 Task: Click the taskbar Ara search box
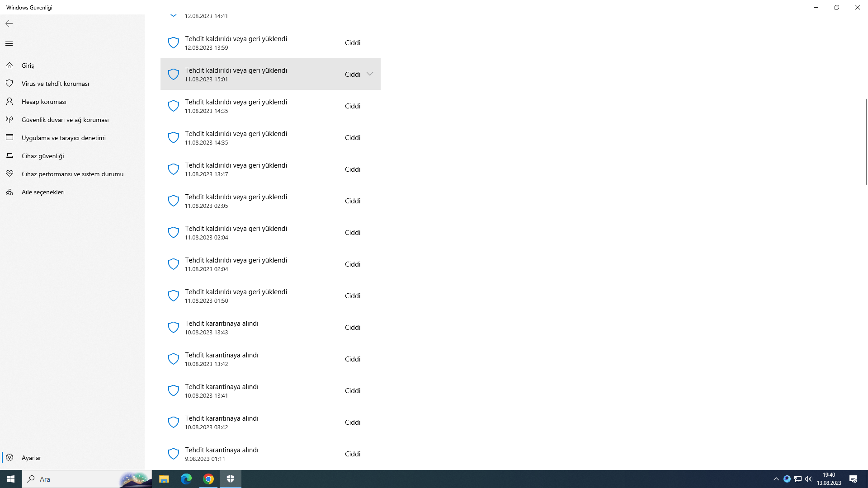click(x=87, y=479)
